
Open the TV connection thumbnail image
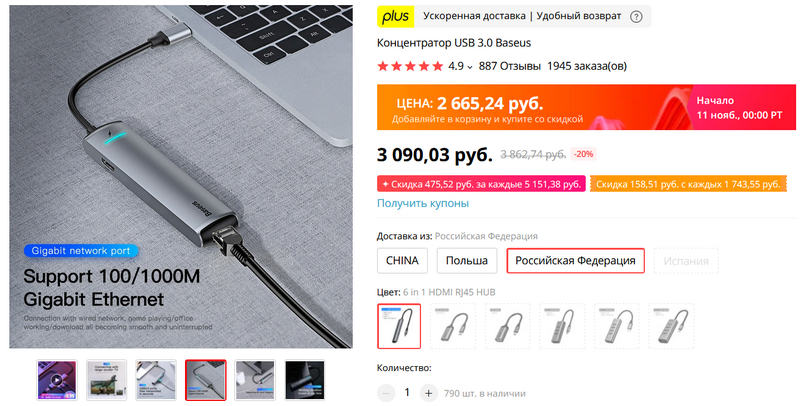point(107,380)
